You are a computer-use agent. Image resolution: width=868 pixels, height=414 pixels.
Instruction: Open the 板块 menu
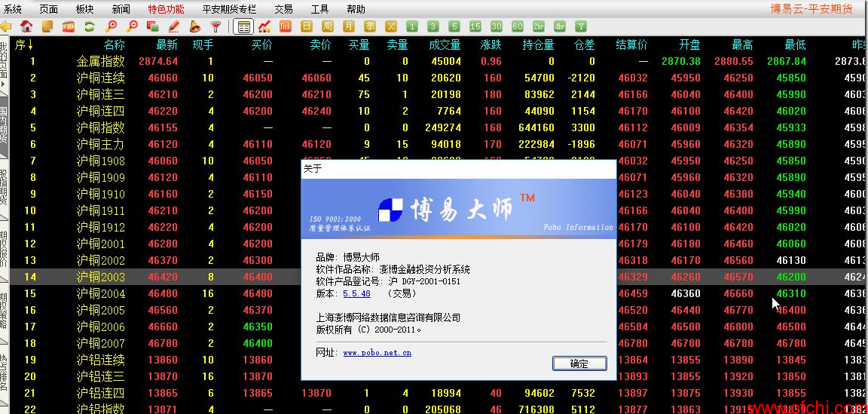[x=84, y=9]
